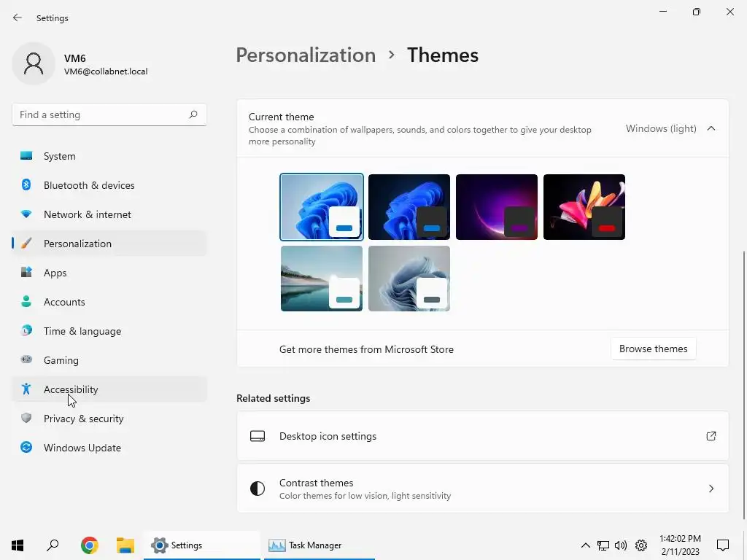747x560 pixels.
Task: Click the gear icon in system tray
Action: click(x=641, y=545)
